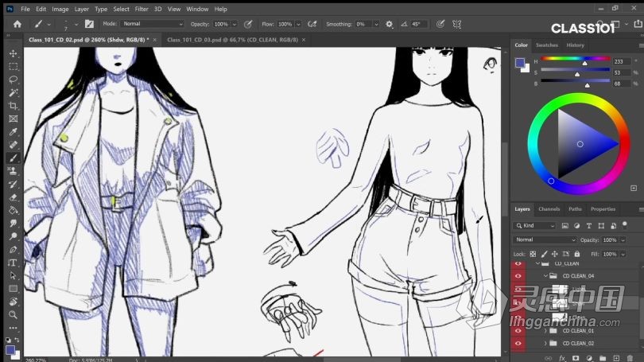644x362 pixels.
Task: Open the Window menu
Action: coord(197,9)
